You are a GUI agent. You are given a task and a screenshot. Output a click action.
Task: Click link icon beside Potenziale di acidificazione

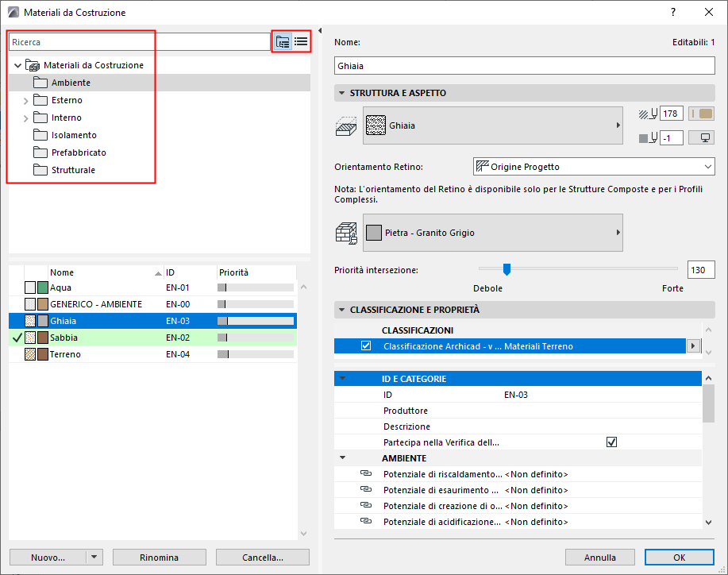tap(366, 521)
